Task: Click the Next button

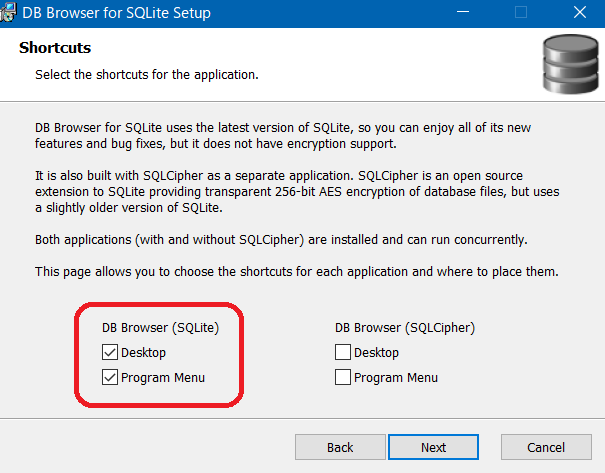Action: [433, 447]
